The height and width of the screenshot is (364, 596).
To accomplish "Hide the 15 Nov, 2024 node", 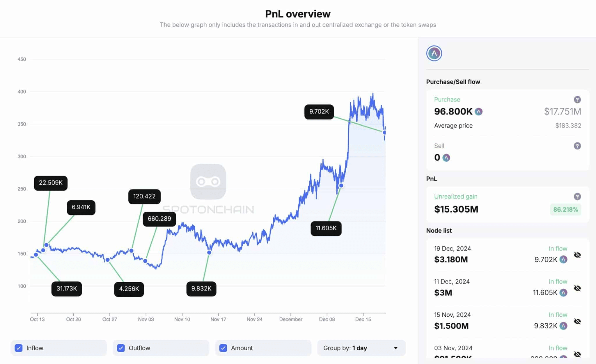I will click(x=577, y=322).
